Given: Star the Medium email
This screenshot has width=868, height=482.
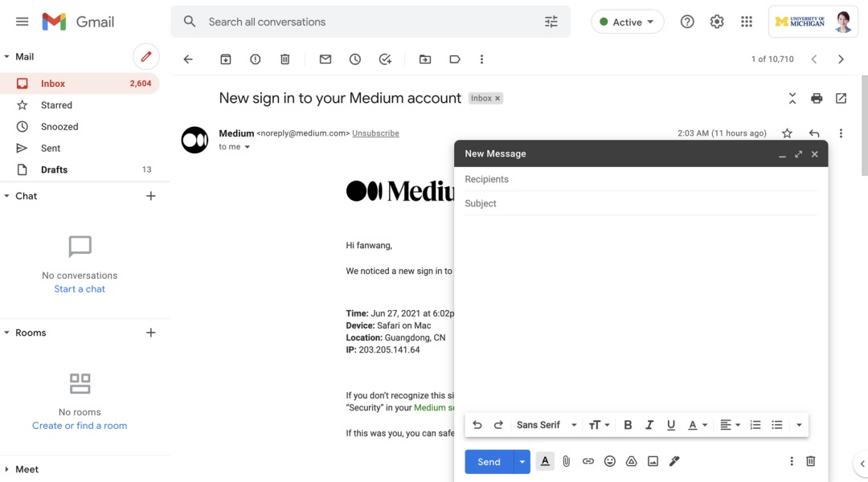Looking at the screenshot, I should (787, 133).
